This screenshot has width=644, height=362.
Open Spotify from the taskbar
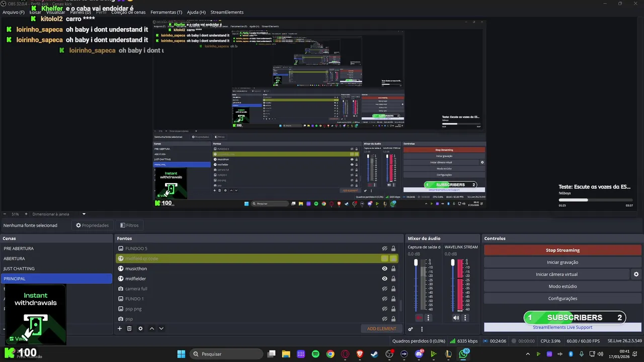point(315,354)
